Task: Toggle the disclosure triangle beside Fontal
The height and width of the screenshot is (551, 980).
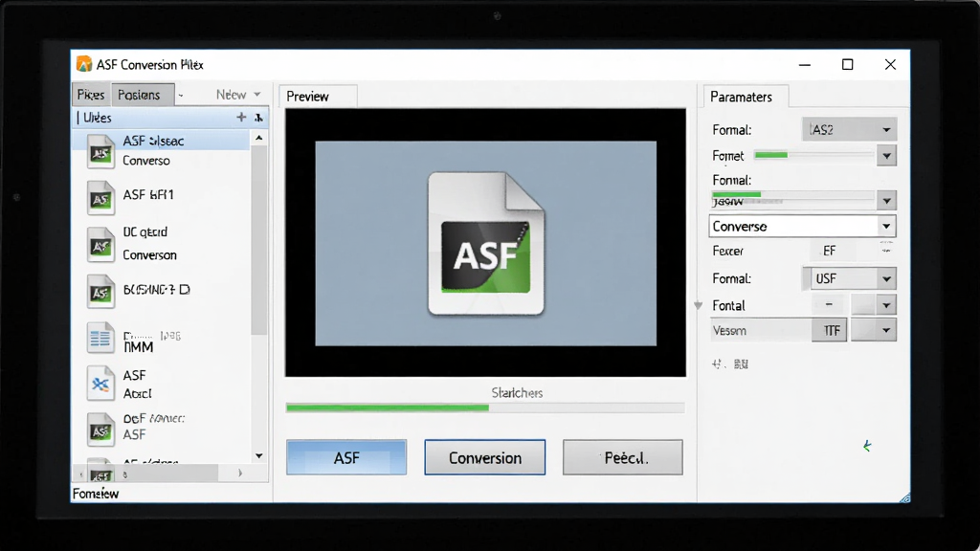Action: pyautogui.click(x=699, y=305)
